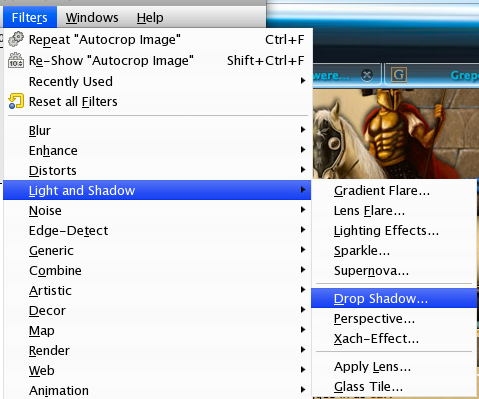
Task: Click Drop Shadow in the submenu
Action: 394,298
